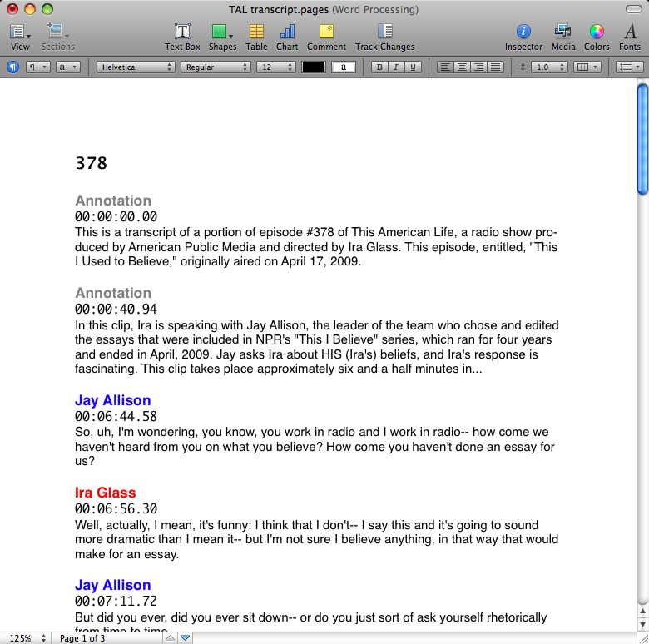Click the Page 1 of 3 indicator

coord(82,638)
